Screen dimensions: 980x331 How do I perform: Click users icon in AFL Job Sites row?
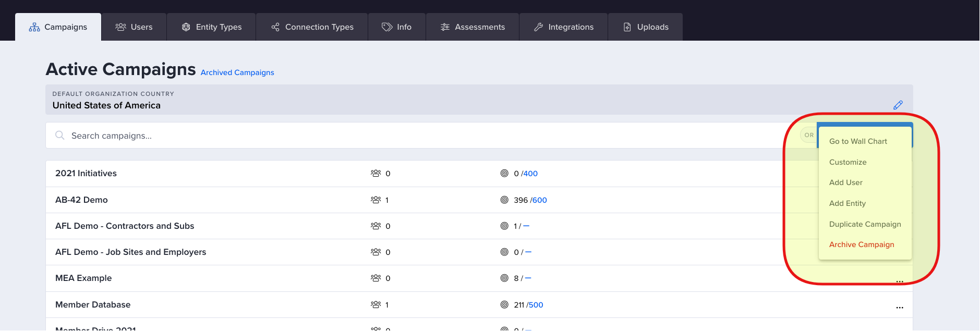click(x=376, y=252)
